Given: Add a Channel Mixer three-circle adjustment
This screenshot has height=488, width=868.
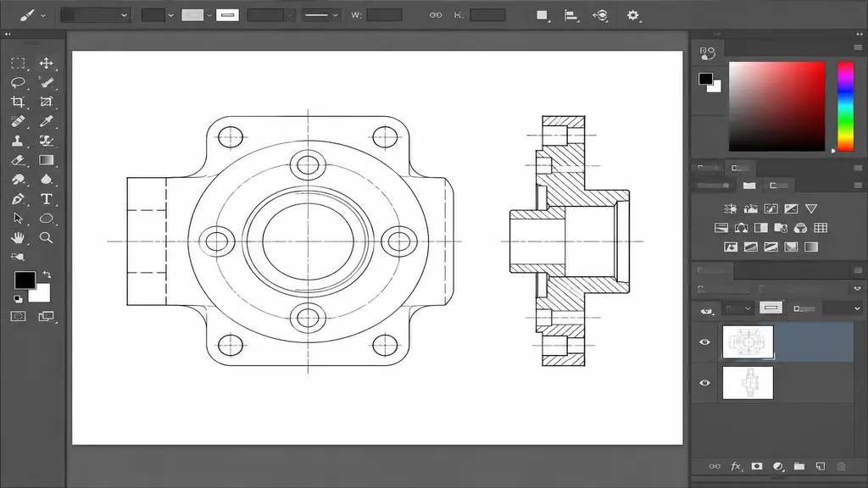Looking at the screenshot, I should (800, 228).
